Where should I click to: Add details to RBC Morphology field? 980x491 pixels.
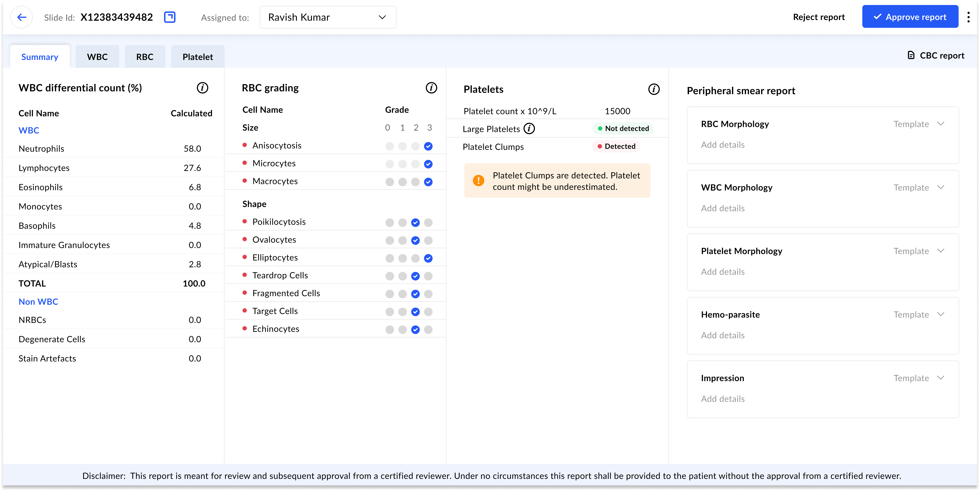click(723, 145)
